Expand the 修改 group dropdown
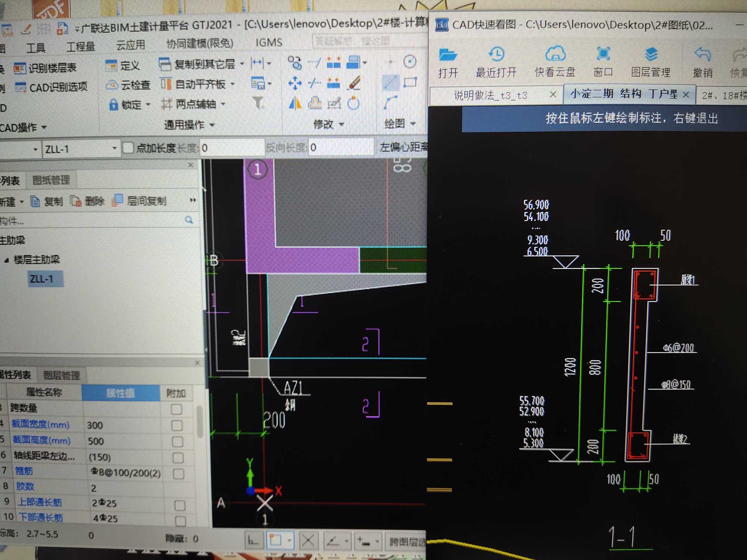 (x=341, y=124)
